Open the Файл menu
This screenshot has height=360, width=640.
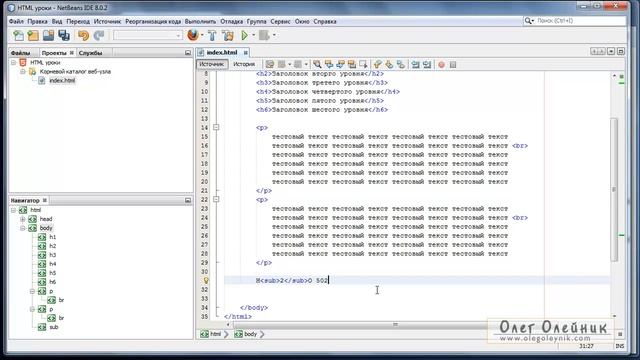pos(16,21)
